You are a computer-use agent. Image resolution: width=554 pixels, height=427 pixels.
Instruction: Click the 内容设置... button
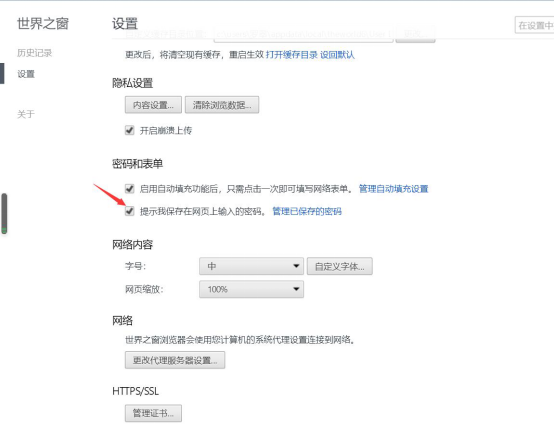(x=153, y=105)
